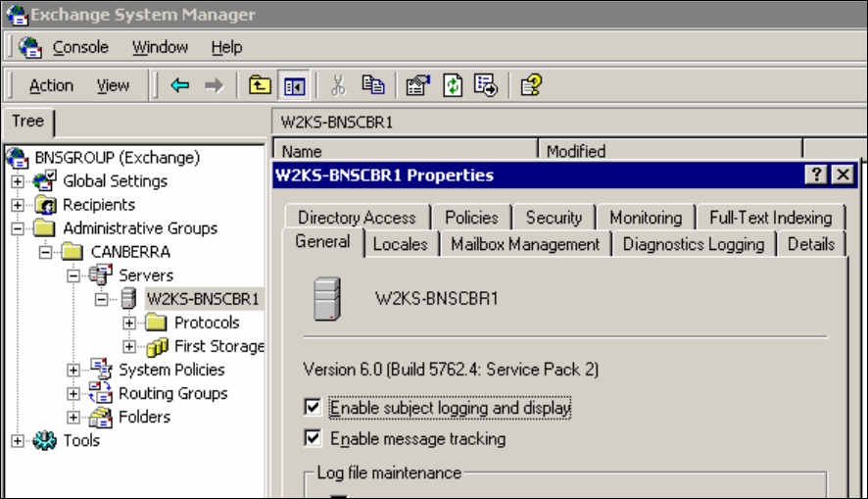This screenshot has height=499, width=868.
Task: Switch to the Monitoring tab
Action: pos(646,218)
